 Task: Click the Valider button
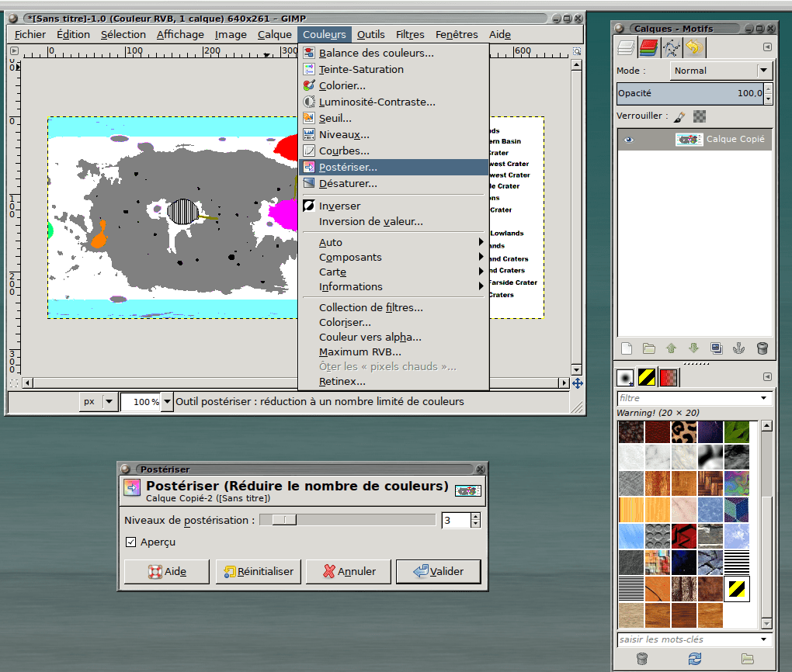point(438,572)
